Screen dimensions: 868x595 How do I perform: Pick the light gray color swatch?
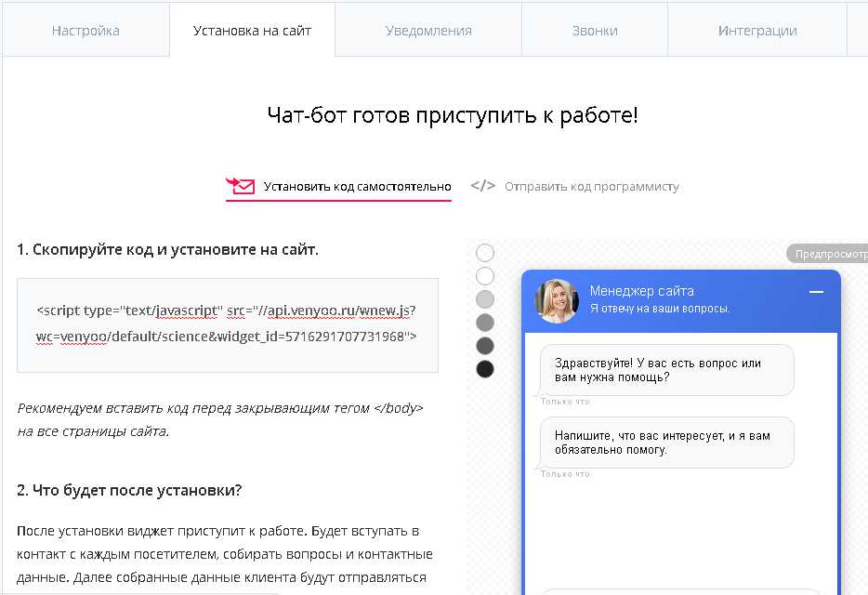click(x=485, y=299)
